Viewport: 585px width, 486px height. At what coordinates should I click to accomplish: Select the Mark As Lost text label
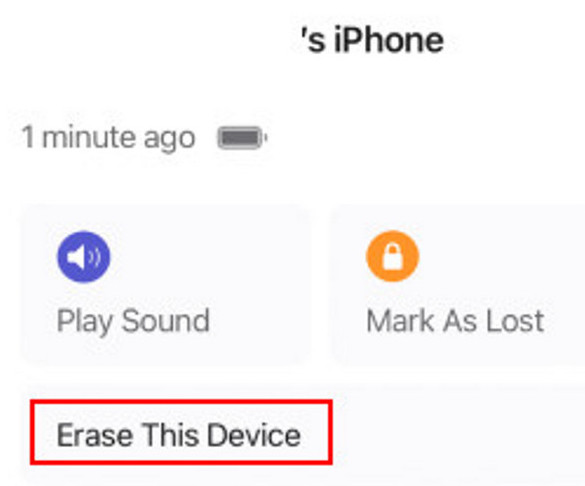tap(455, 320)
